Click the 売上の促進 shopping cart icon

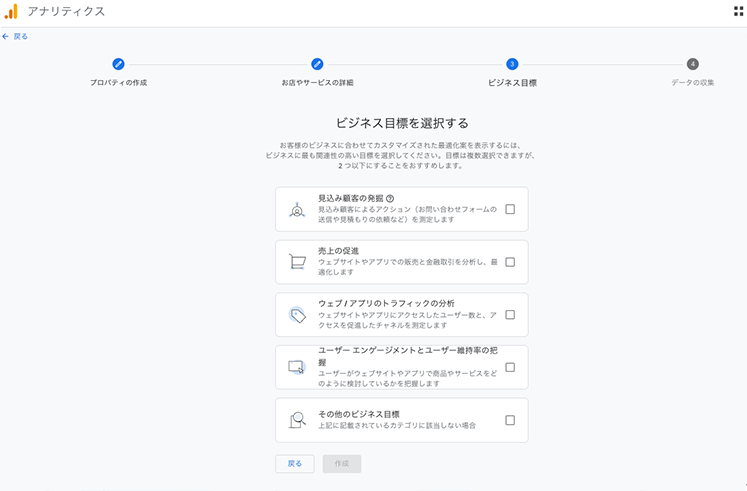(297, 262)
